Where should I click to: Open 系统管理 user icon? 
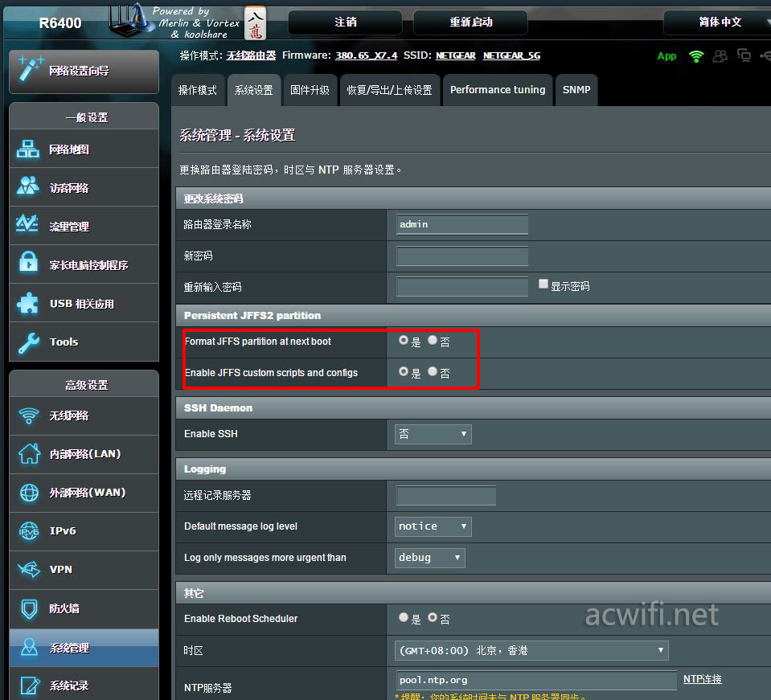coord(29,647)
